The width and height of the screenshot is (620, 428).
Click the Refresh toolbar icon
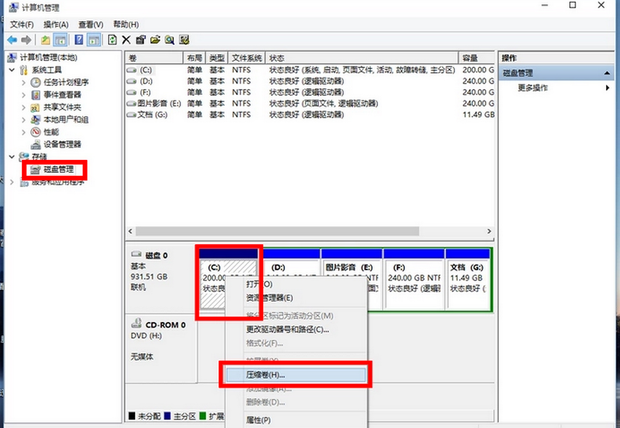(112, 40)
